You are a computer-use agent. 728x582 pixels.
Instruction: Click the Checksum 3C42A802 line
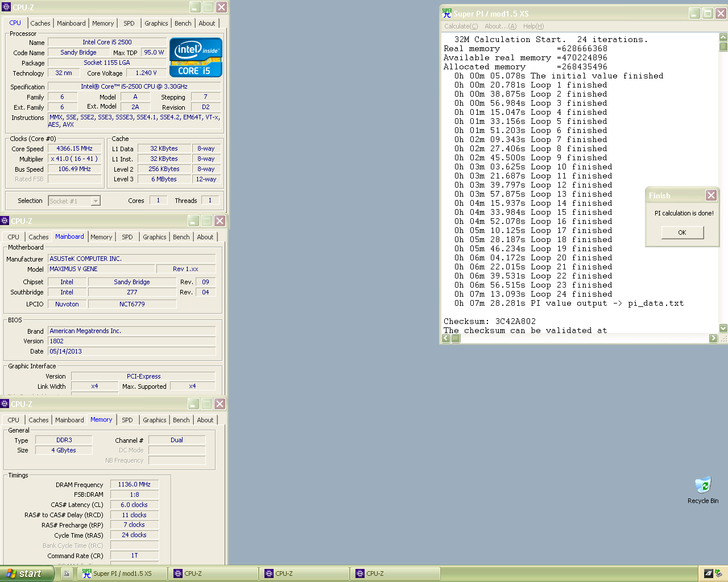[x=490, y=321]
